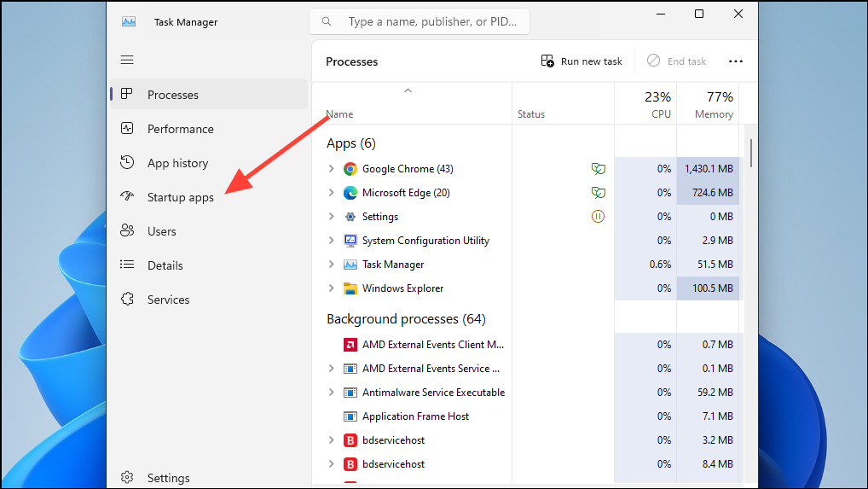This screenshot has width=868, height=489.
Task: Sort by the Memory column header
Action: pos(708,104)
